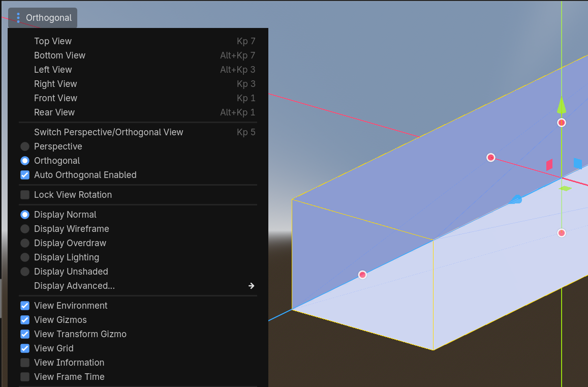Viewport: 588px width, 387px height.
Task: Disable Auto Orthogonal Enabled checkbox
Action: tap(25, 175)
